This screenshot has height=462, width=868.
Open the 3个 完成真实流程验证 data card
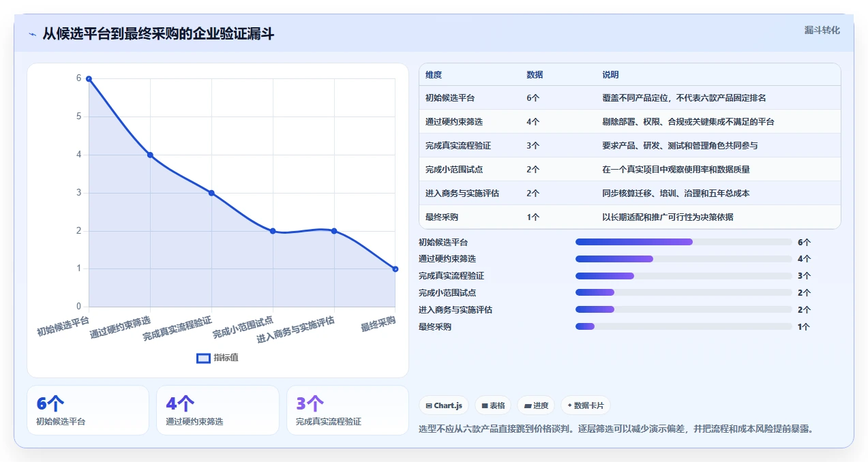pyautogui.click(x=348, y=410)
